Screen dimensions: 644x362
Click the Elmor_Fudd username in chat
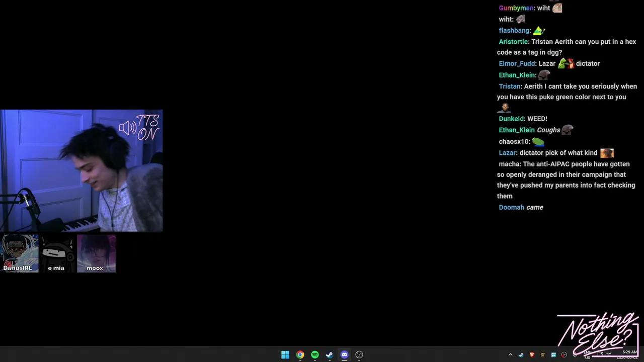(517, 63)
